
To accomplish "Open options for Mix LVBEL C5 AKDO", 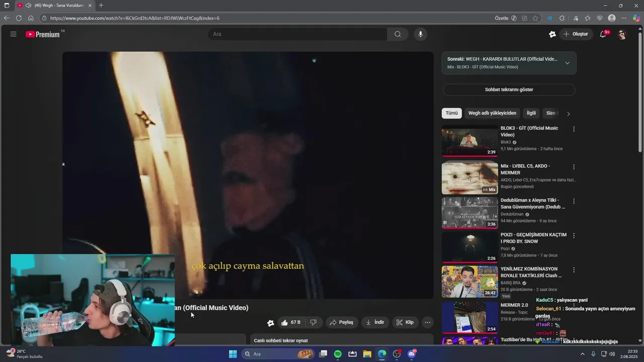I will click(574, 167).
